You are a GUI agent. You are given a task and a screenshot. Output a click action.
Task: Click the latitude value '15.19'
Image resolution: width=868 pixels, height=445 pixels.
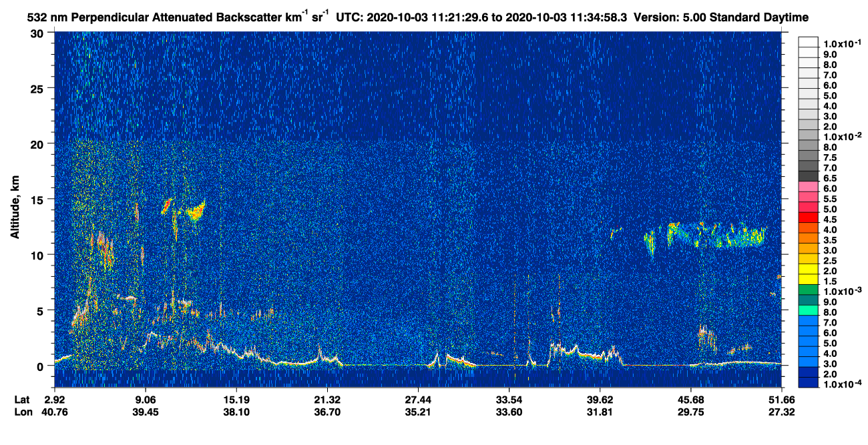click(236, 399)
